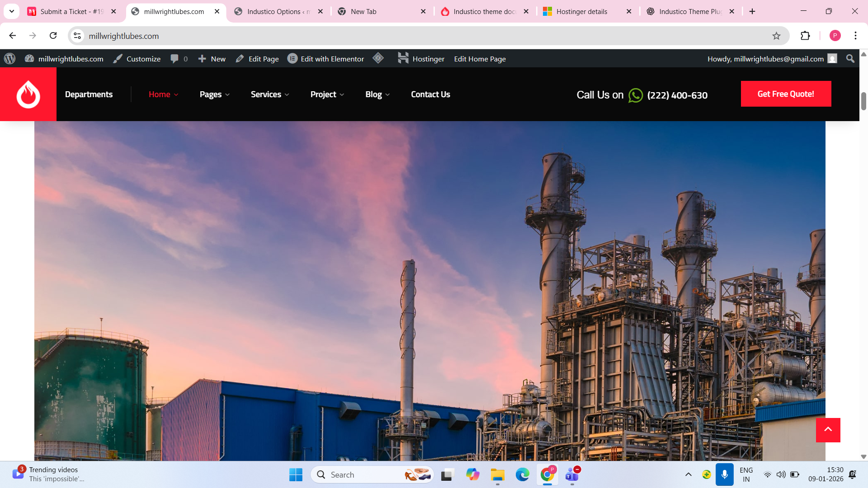Viewport: 868px width, 488px height.
Task: Open the Chrome extensions puzzle icon
Action: [805, 36]
